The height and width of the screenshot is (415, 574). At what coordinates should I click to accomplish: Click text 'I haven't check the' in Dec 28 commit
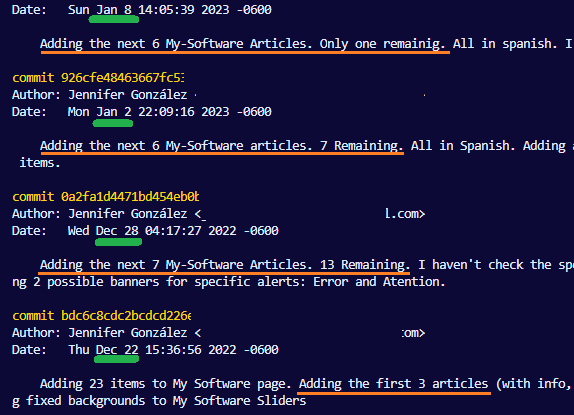(x=485, y=265)
